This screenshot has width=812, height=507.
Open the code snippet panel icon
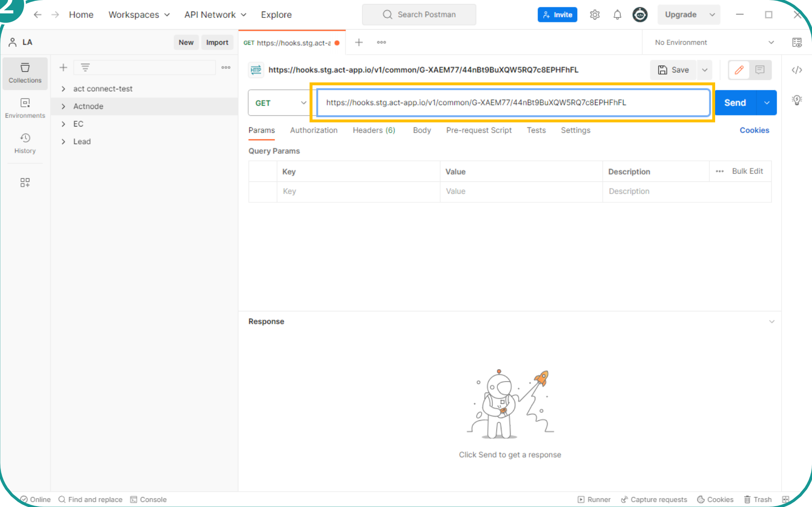(x=797, y=70)
